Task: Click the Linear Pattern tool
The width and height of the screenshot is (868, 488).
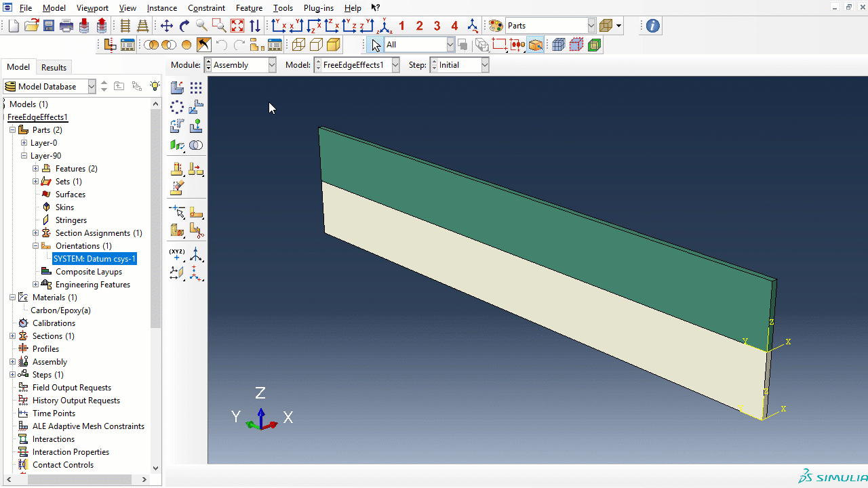Action: click(196, 87)
